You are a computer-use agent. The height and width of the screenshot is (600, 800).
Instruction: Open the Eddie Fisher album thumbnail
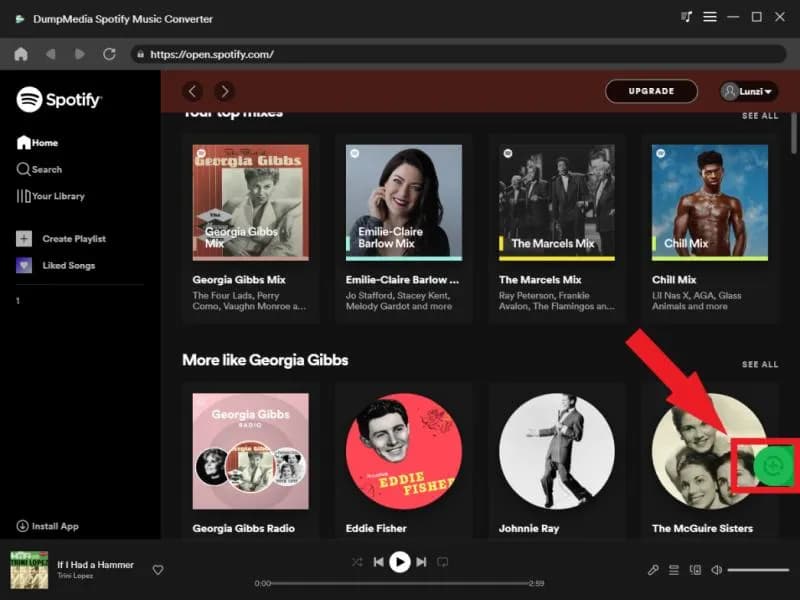[400, 450]
